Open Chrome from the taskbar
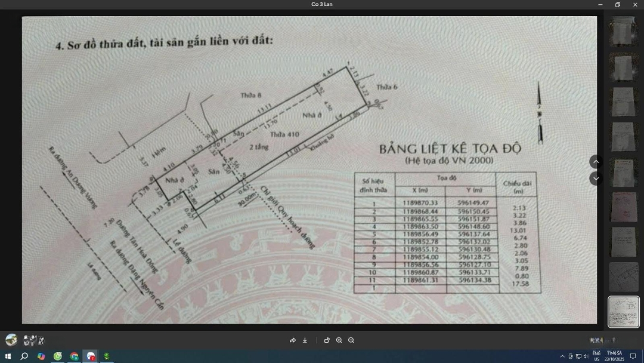Viewport: 644px width, 363px height. click(74, 356)
